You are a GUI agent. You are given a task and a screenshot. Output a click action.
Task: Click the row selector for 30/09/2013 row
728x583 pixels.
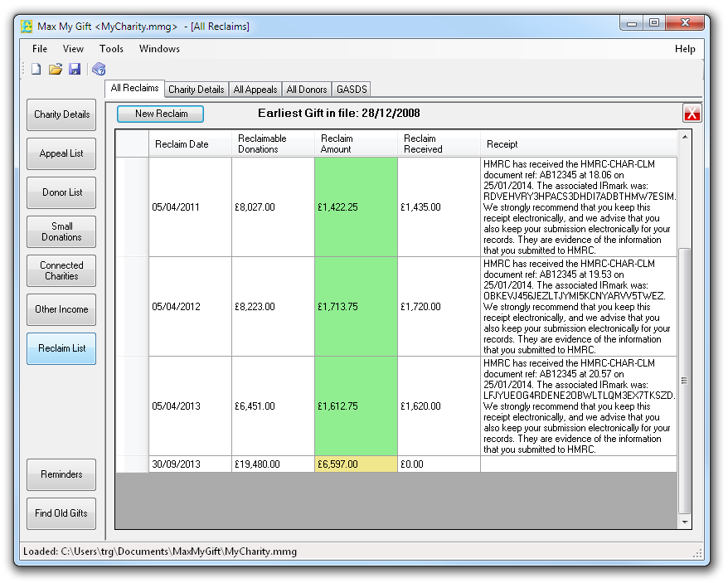[132, 464]
